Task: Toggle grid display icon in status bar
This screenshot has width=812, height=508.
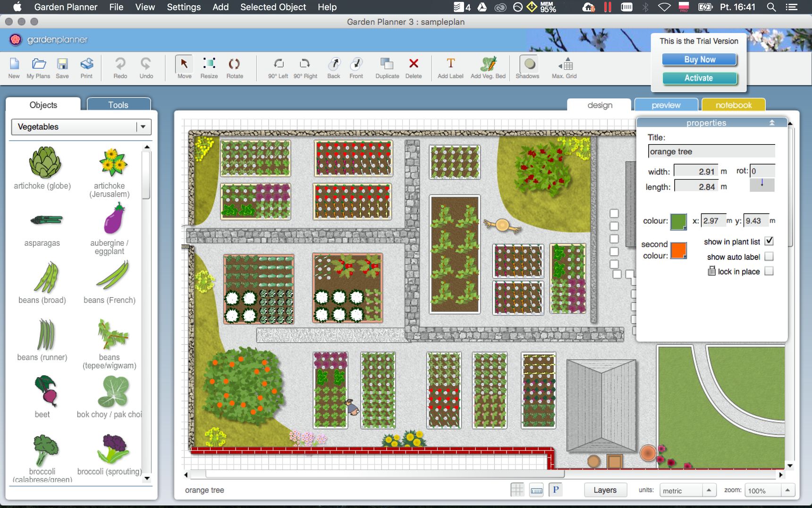Action: [x=517, y=490]
